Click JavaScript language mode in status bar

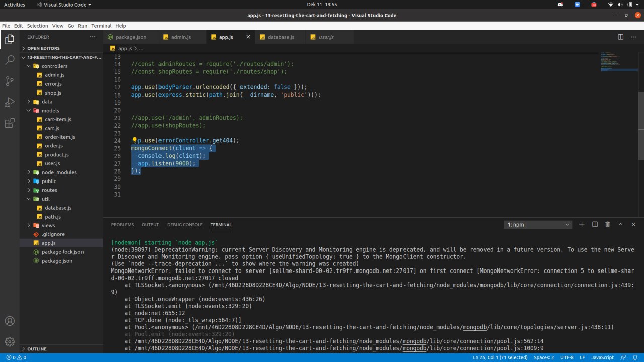tap(602, 357)
